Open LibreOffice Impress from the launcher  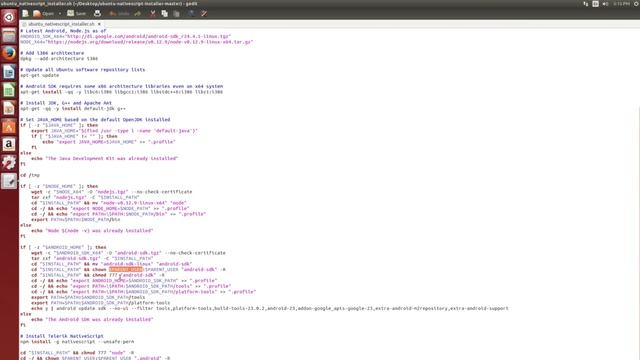pos(9,108)
